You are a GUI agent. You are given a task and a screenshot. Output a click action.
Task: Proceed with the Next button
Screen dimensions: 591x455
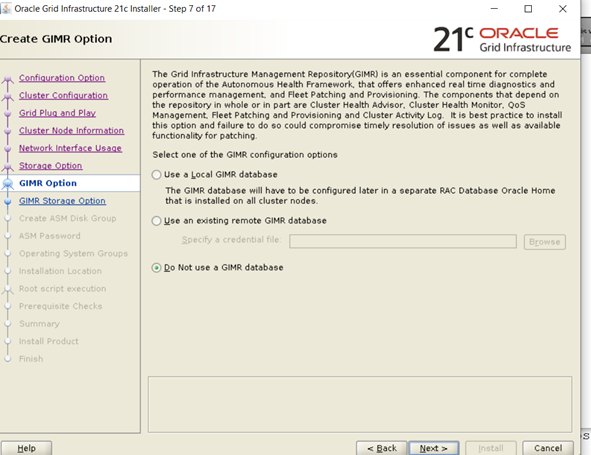[x=433, y=448]
